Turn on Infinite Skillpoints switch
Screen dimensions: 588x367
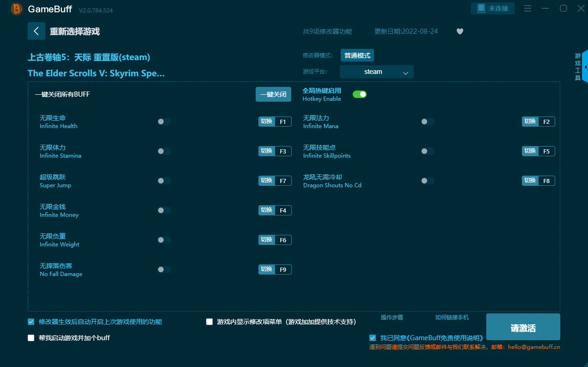coord(427,151)
